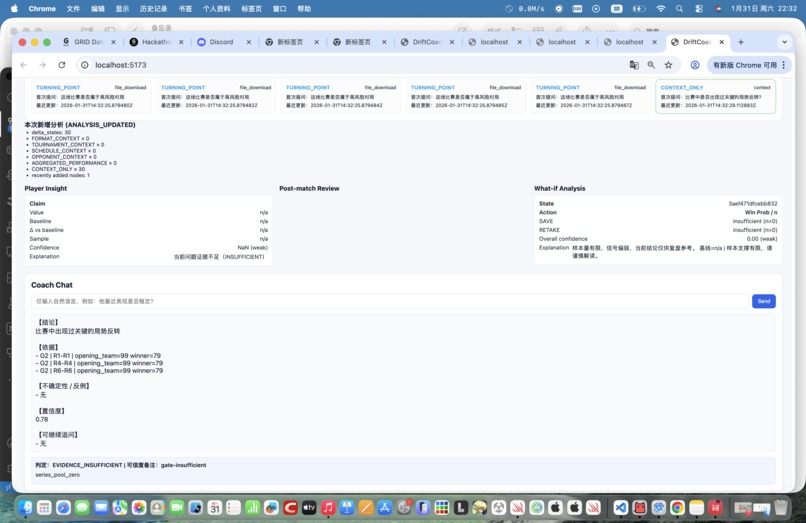Click the 'series_pool_zero' text
The height and width of the screenshot is (523, 806).
coord(58,475)
